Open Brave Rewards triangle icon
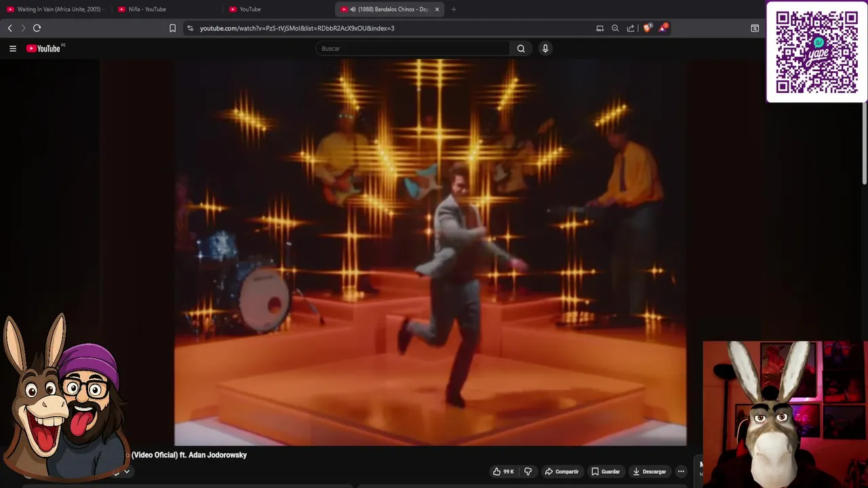The height and width of the screenshot is (488, 868). [x=663, y=28]
